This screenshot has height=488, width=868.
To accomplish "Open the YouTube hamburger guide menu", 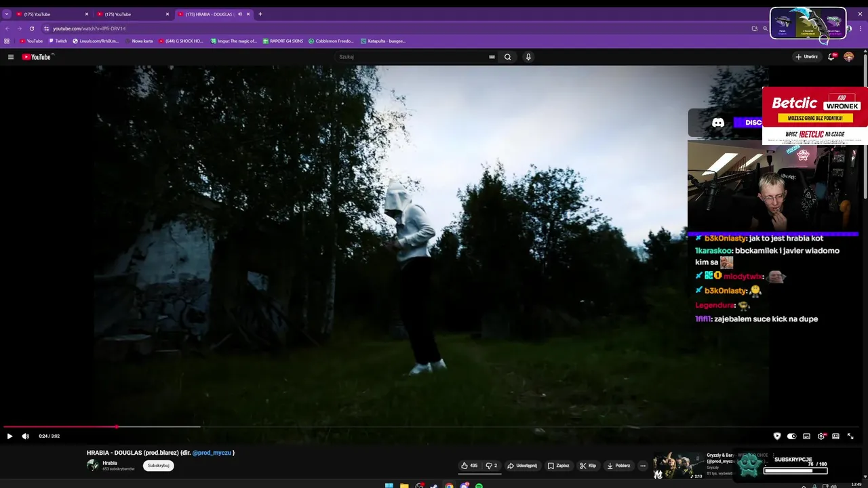I will coord(11,57).
